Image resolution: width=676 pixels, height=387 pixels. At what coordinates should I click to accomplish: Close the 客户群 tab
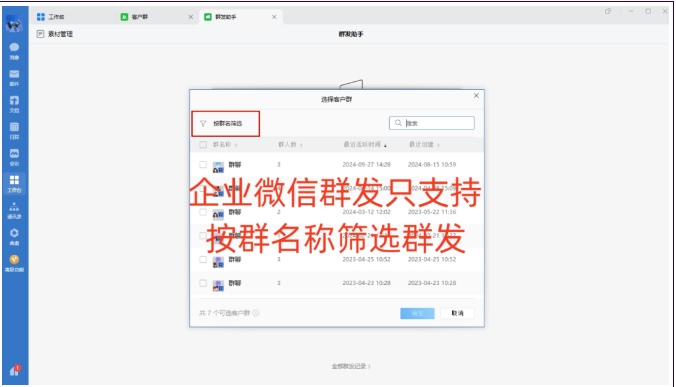pos(191,17)
